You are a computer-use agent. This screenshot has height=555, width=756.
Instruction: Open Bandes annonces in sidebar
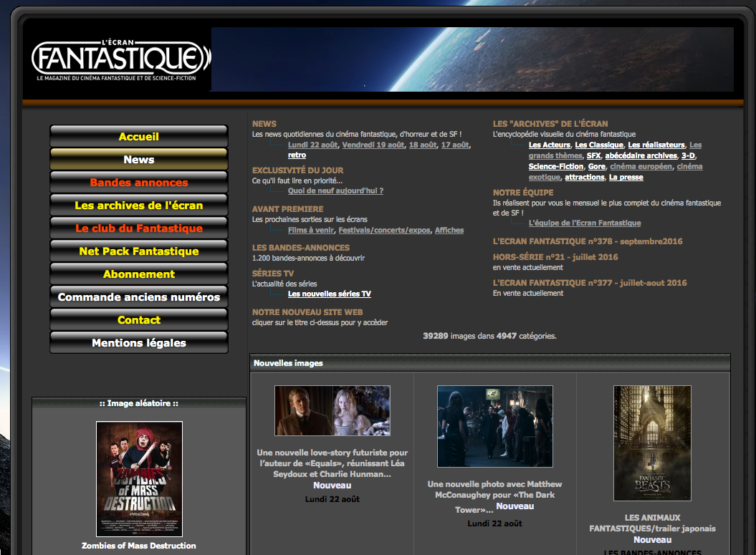(138, 183)
